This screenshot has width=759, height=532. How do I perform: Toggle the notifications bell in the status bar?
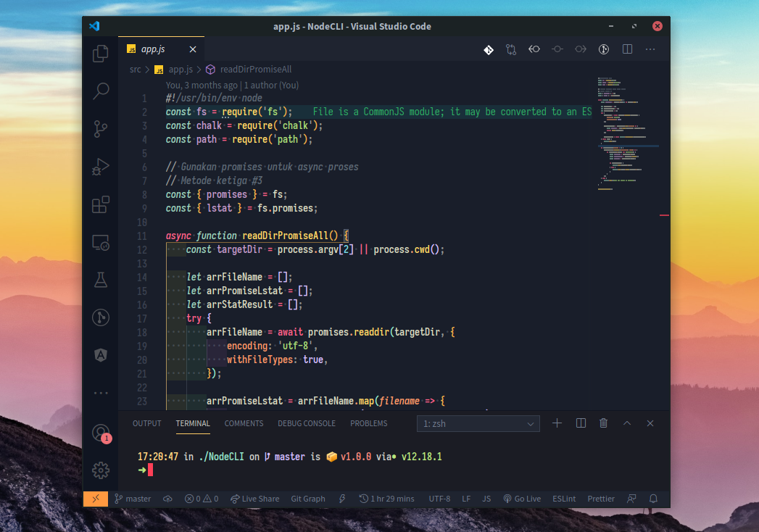pos(655,499)
